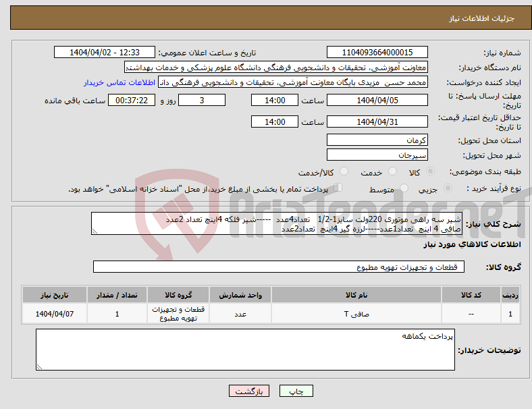
Task: Click the جزئیات اطلاعات نیاز page header
Action: point(481,18)
